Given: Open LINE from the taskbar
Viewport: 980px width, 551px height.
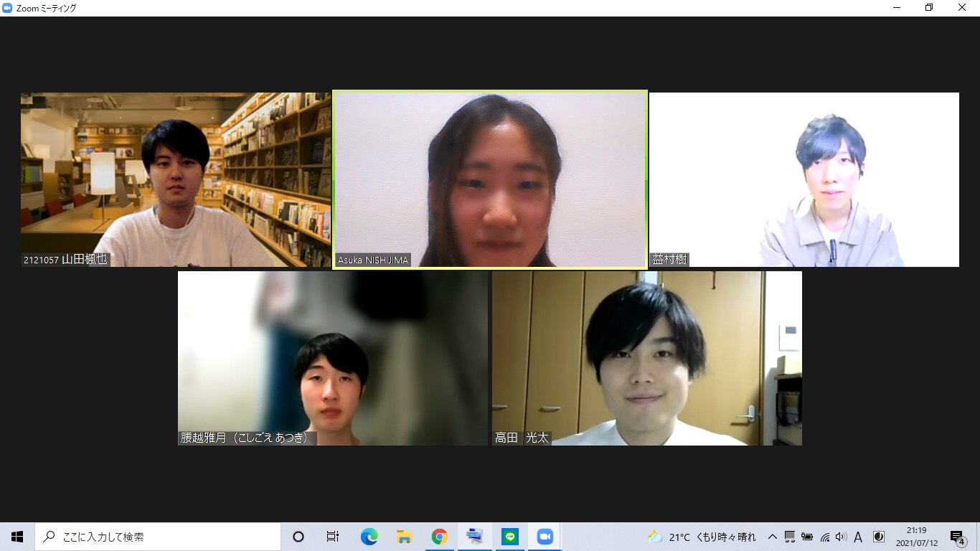Looking at the screenshot, I should (510, 537).
